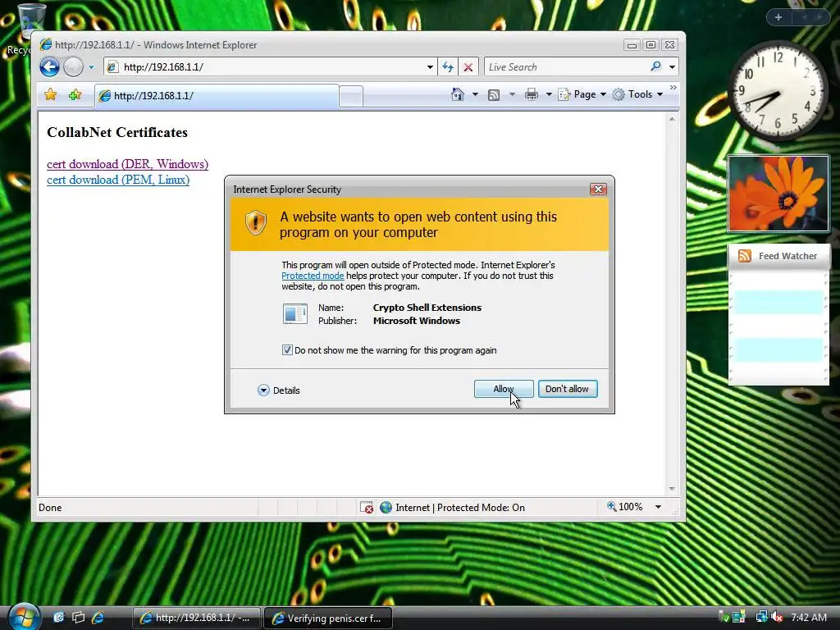Screen dimensions: 840x630
Task: Click the Refresh page icon
Action: (448, 67)
